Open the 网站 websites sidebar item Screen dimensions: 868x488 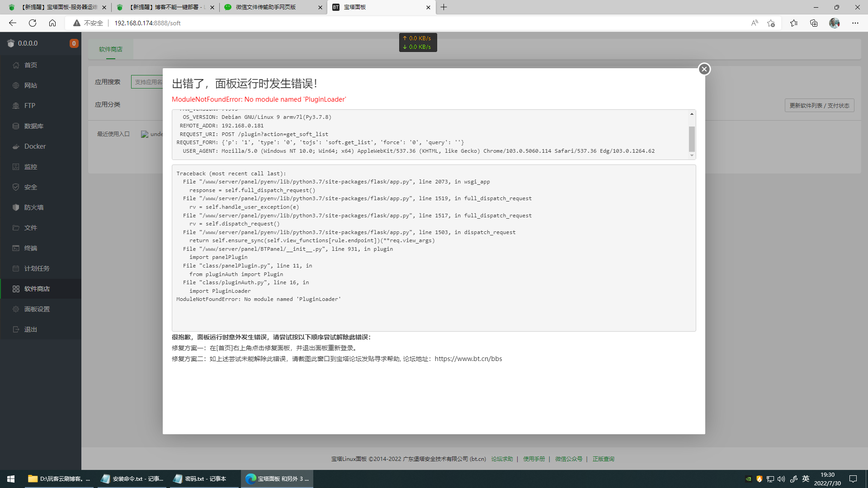click(41, 85)
